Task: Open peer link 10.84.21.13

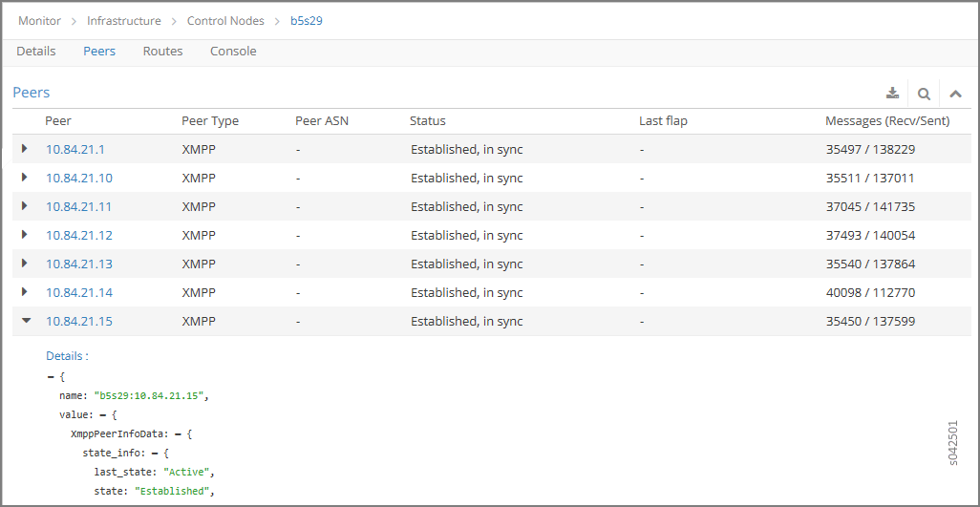Action: 78,264
